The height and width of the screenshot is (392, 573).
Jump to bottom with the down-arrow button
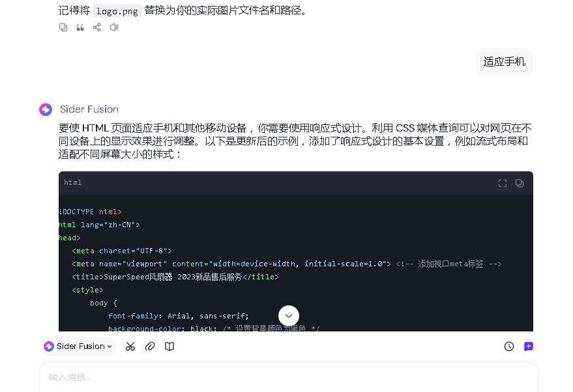[289, 316]
